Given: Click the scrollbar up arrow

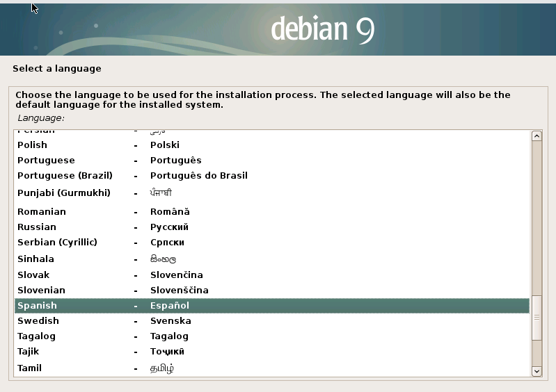Looking at the screenshot, I should pyautogui.click(x=537, y=136).
